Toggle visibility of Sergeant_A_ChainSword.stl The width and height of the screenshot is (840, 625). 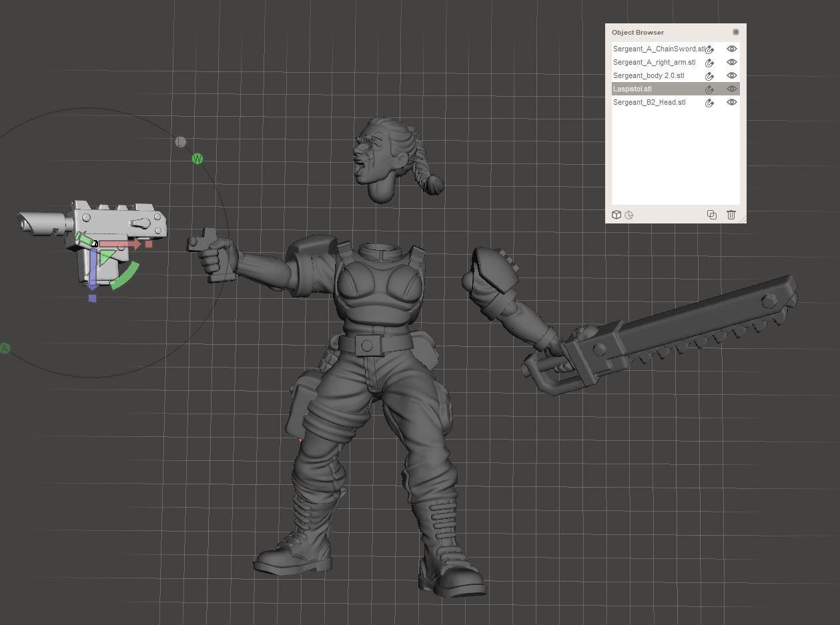(731, 49)
